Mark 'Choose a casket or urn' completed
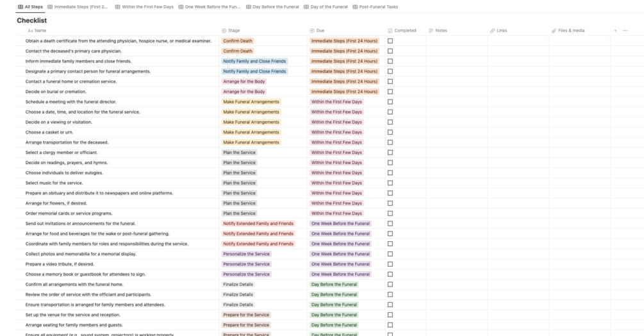 tap(390, 132)
